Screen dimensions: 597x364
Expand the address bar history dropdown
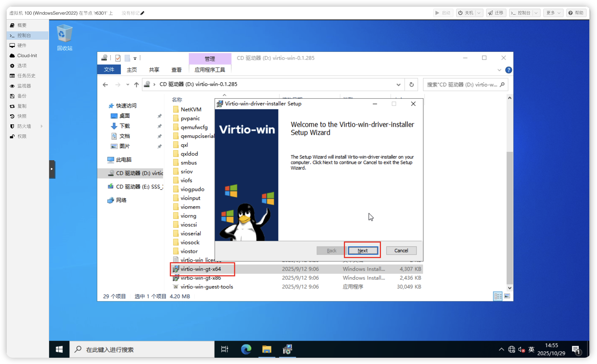(x=398, y=85)
